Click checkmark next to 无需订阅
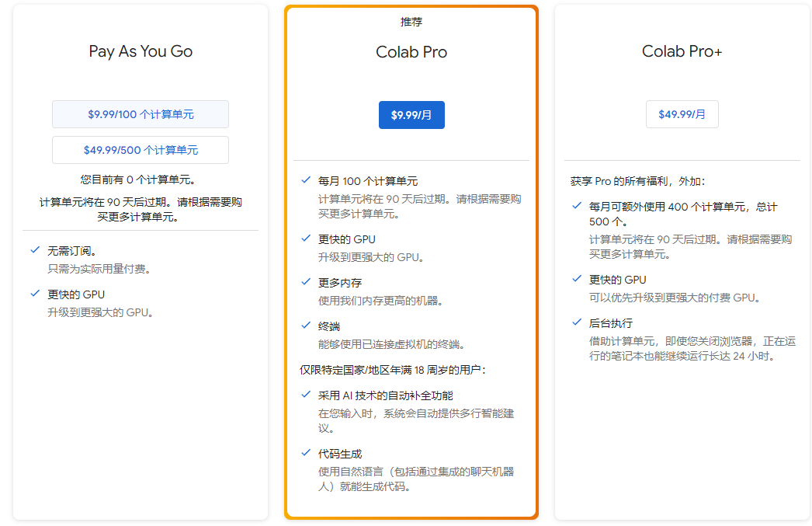The width and height of the screenshot is (812, 526). [x=35, y=250]
